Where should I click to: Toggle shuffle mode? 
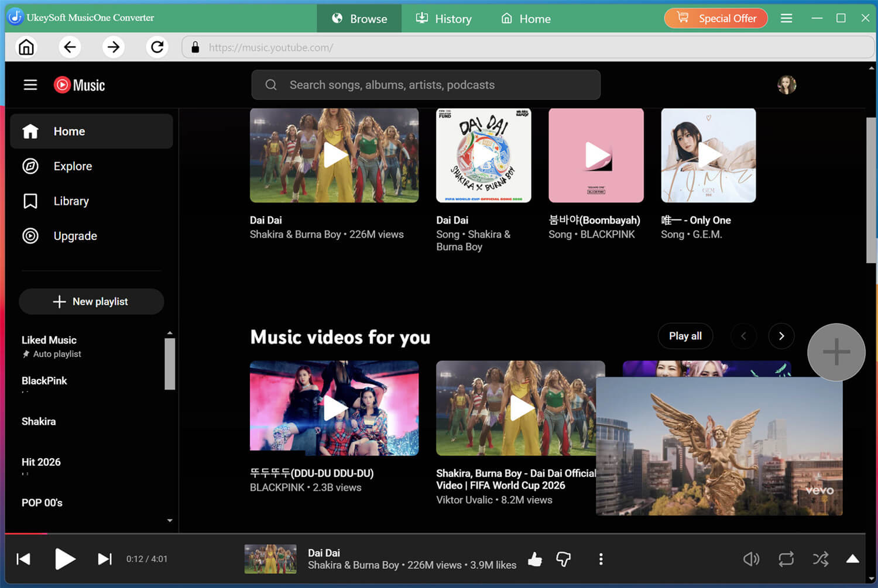821,559
